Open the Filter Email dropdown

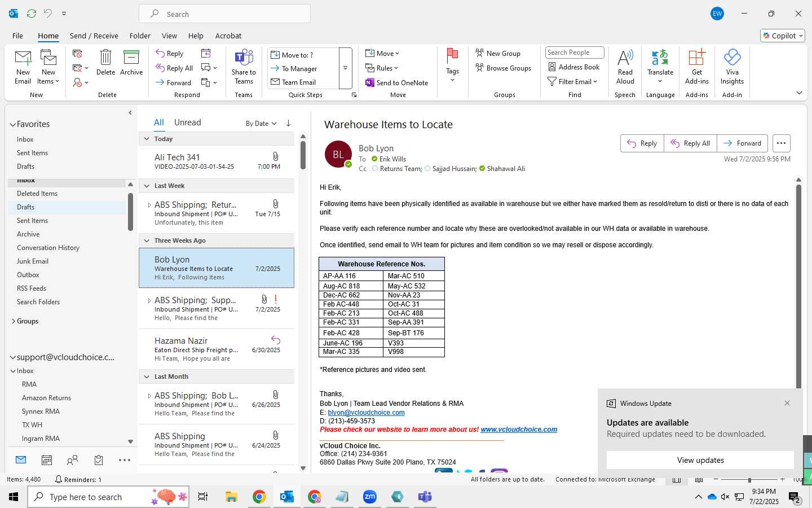(x=572, y=82)
